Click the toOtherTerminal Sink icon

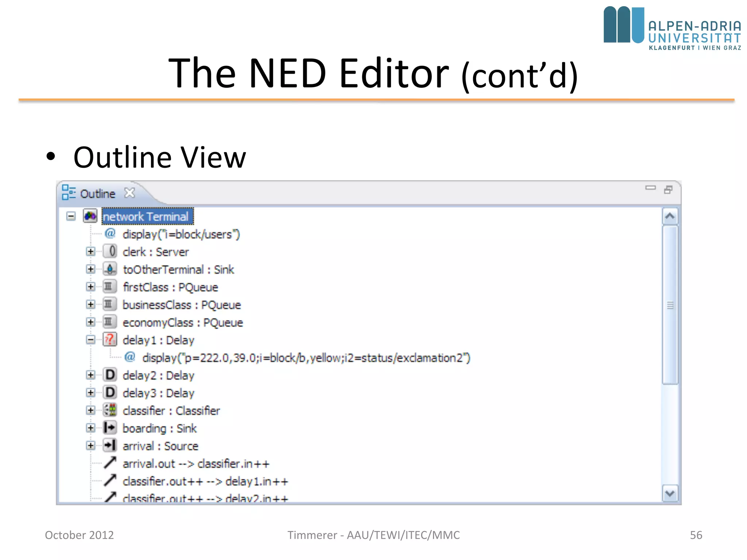click(110, 269)
